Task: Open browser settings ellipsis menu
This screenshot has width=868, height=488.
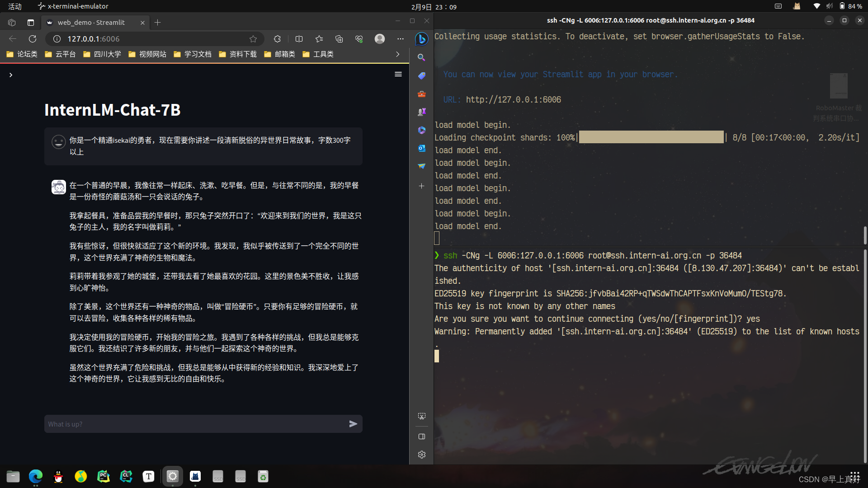Action: [x=401, y=39]
